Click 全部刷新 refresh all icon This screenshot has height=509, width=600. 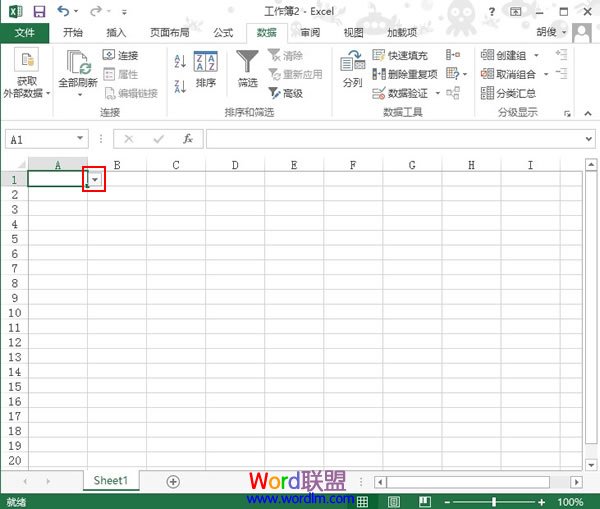(x=78, y=62)
